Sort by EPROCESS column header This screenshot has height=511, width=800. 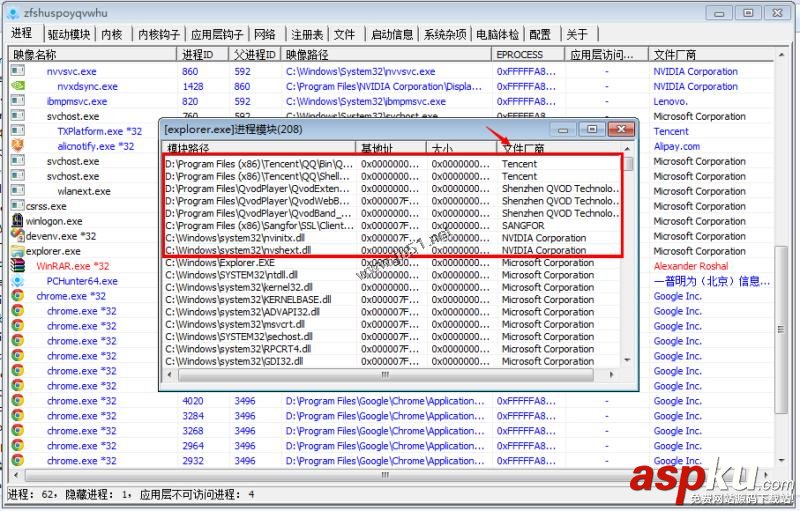coord(528,55)
